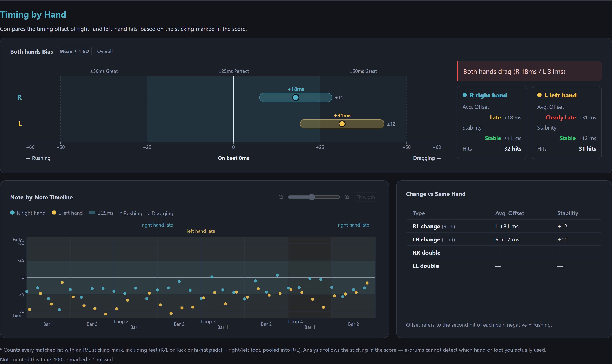Click the Stability column header in table
Image resolution: width=612 pixels, height=364 pixels.
[x=568, y=213]
